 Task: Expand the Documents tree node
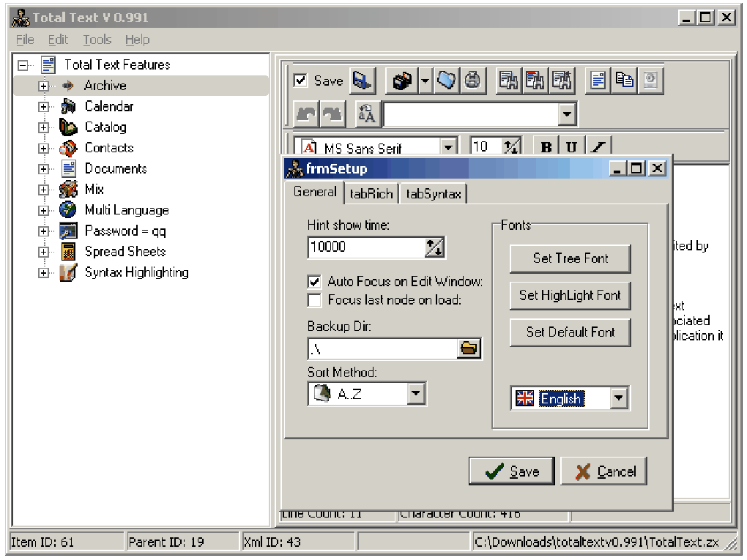(x=43, y=169)
